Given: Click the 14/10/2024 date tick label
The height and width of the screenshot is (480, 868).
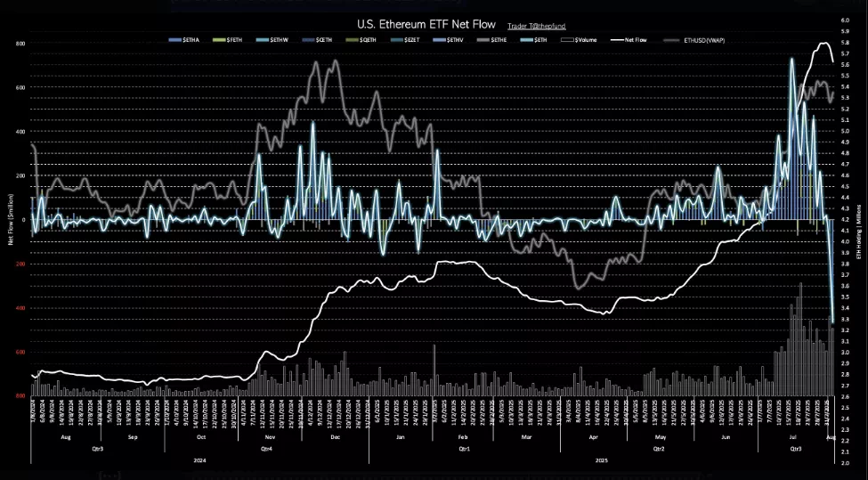Looking at the screenshot, I should (195, 413).
